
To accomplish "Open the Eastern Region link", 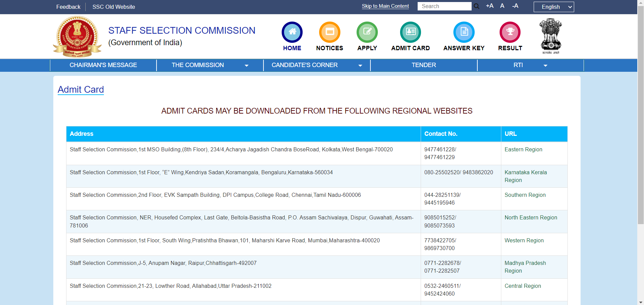I will 523,149.
